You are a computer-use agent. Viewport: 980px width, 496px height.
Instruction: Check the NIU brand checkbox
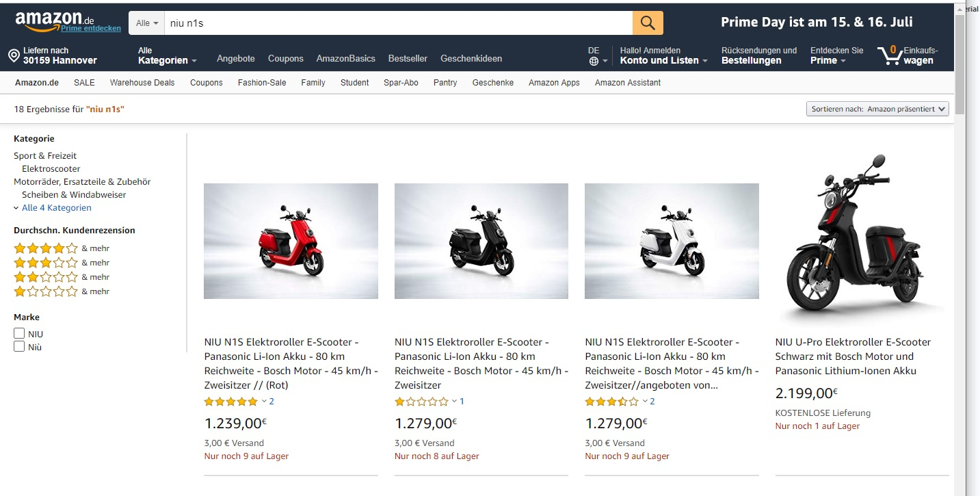pyautogui.click(x=19, y=334)
